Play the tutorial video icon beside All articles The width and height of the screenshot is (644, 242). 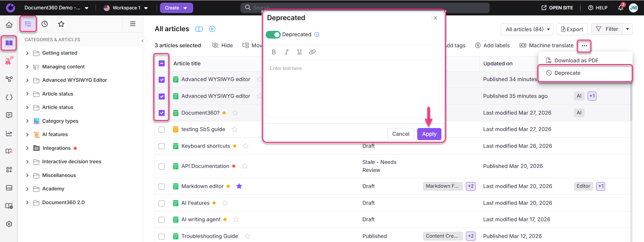(212, 29)
